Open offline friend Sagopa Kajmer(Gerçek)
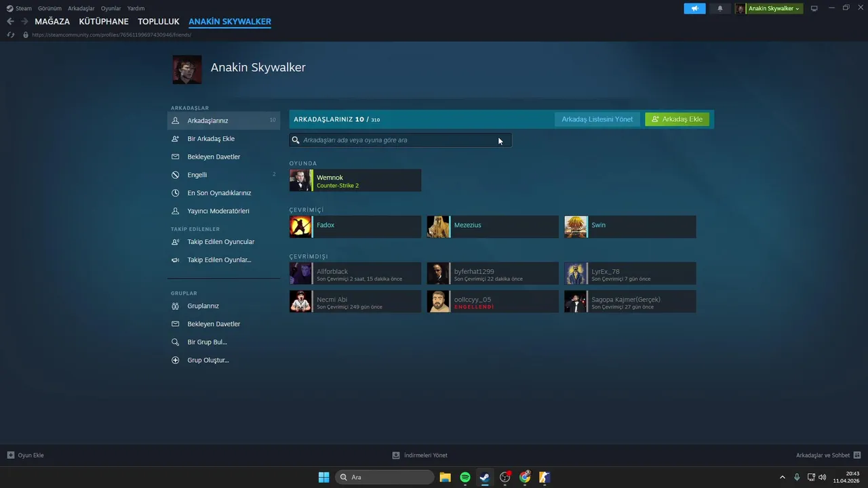The width and height of the screenshot is (868, 488). point(631,302)
